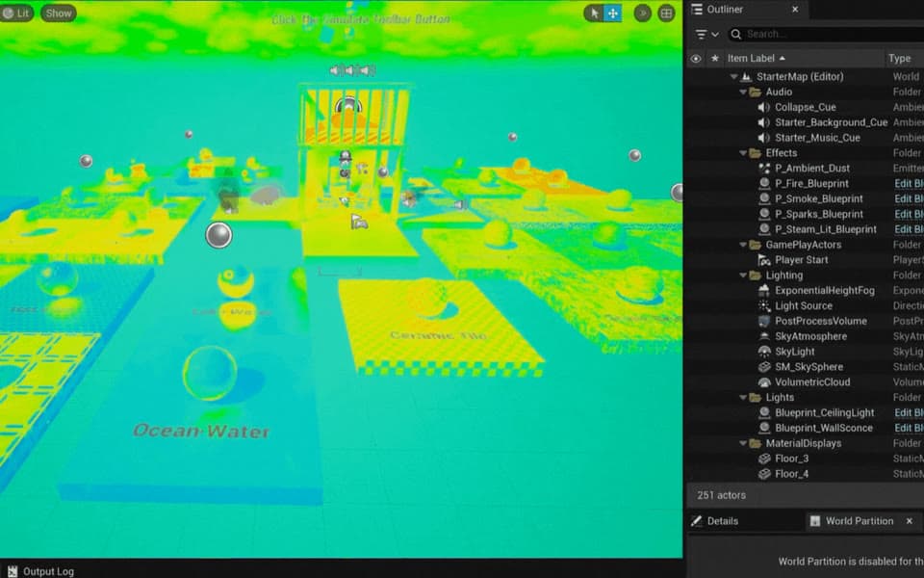This screenshot has height=578, width=924.
Task: Open the viewport layout grid icon
Action: [666, 13]
